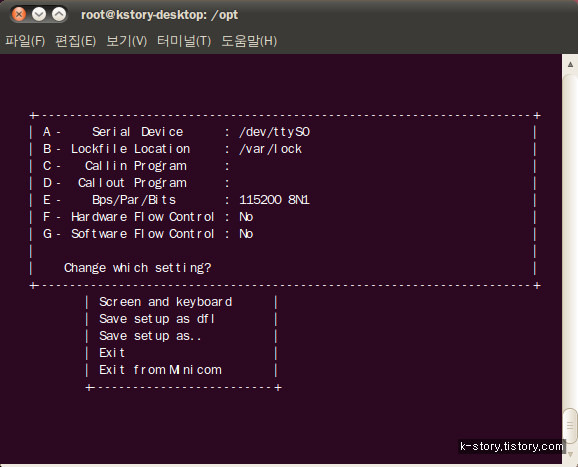
Task: Choose Exit from Minicom entry
Action: pos(160,370)
